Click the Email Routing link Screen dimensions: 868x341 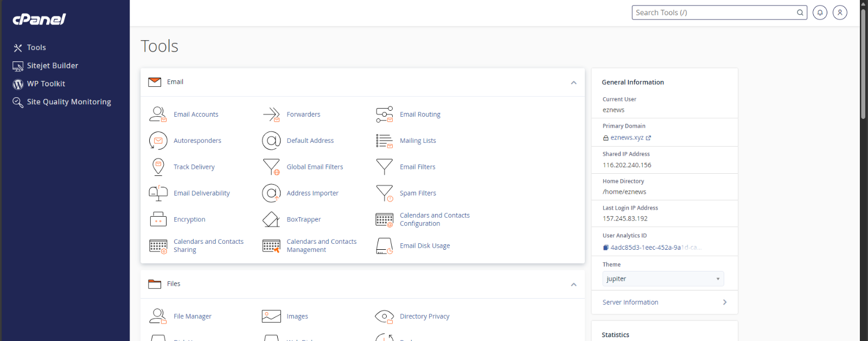[420, 115]
